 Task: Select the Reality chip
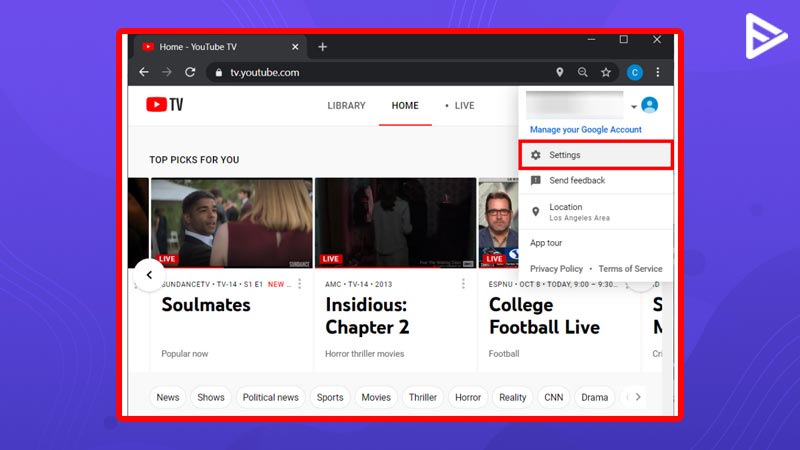point(512,397)
